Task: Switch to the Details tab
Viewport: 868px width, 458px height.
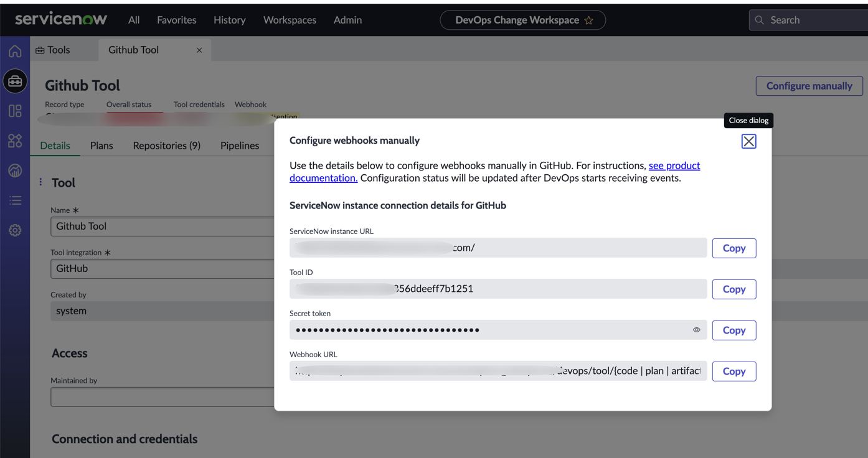Action: (x=55, y=146)
